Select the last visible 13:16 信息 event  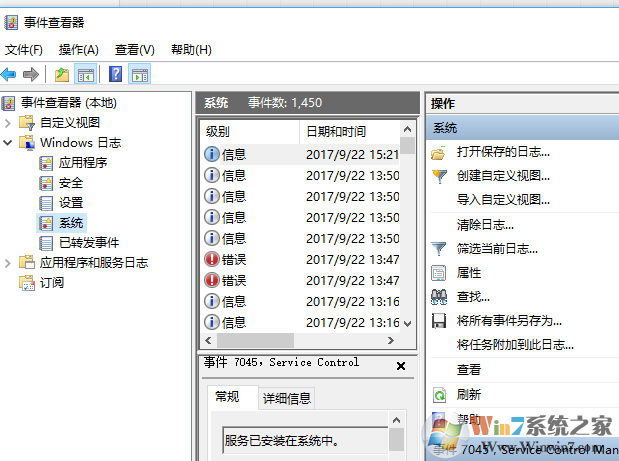click(x=302, y=323)
